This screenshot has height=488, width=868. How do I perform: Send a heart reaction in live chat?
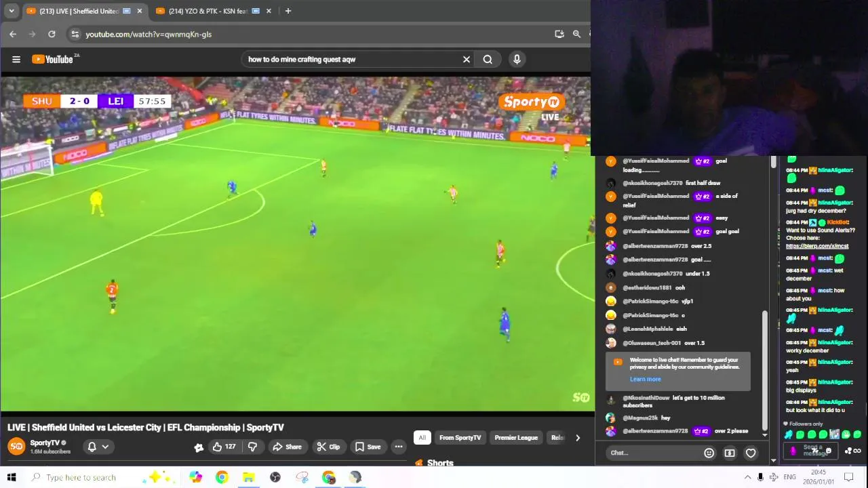[x=751, y=453]
